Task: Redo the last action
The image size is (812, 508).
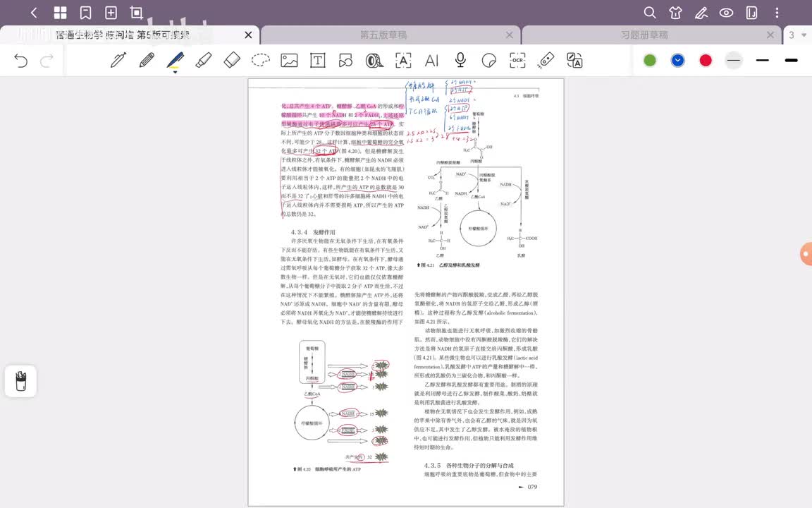Action: click(x=47, y=61)
